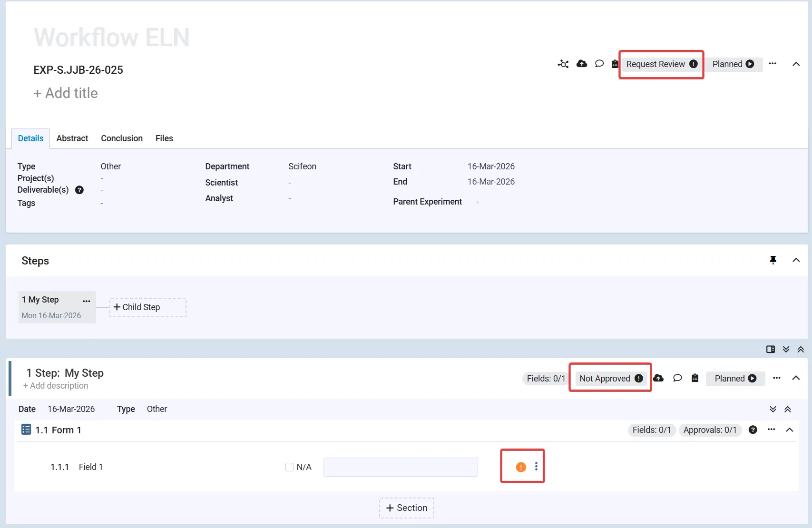
Task: Open the experiment relations graph icon
Action: (x=563, y=64)
